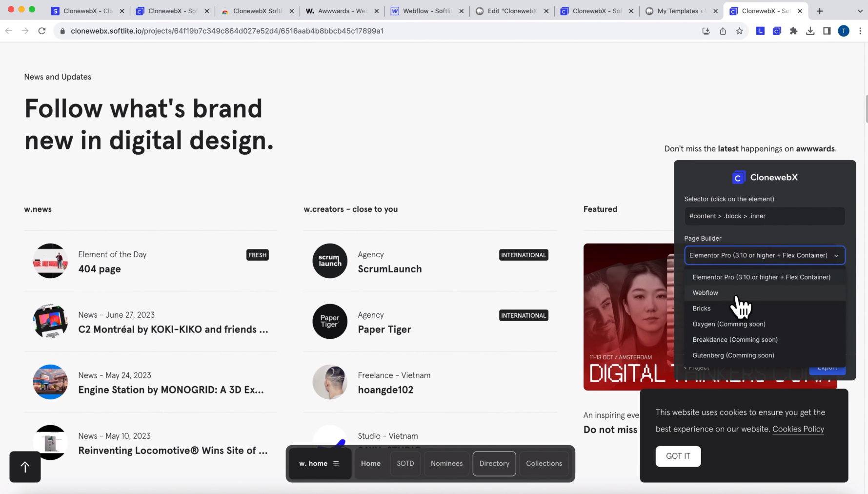Open the Chrome three-dot menu
Screen dimensions: 868x494
860,31
